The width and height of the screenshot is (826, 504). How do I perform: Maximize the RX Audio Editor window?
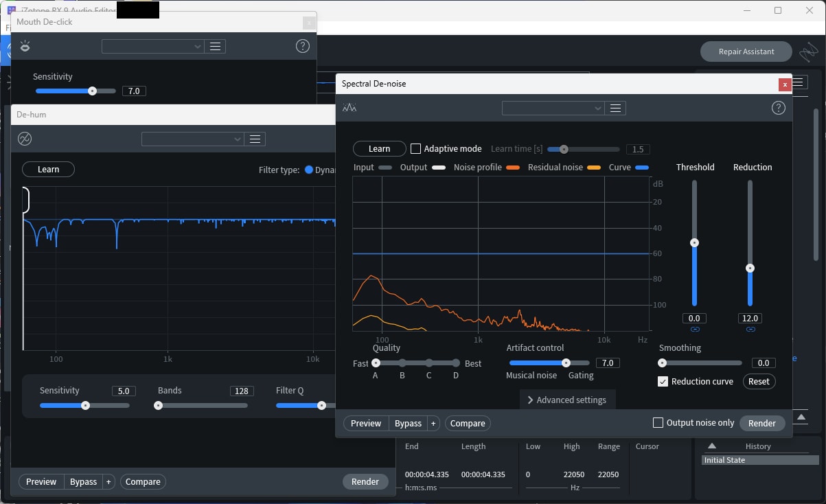[x=778, y=10]
